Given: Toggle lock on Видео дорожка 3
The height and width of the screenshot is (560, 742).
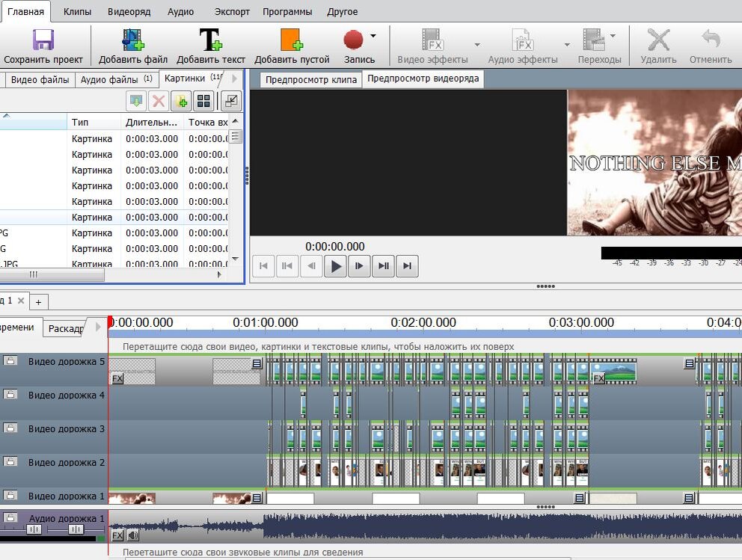Looking at the screenshot, I should [10, 428].
